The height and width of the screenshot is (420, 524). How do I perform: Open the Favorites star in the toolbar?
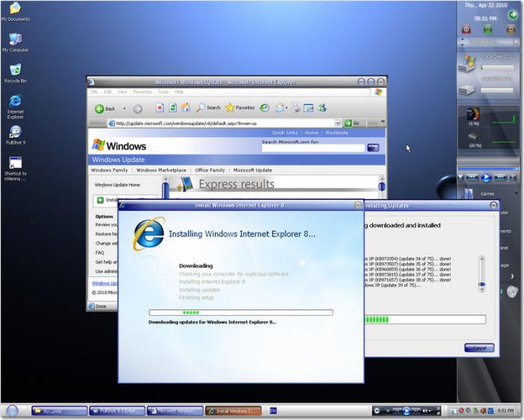click(240, 109)
